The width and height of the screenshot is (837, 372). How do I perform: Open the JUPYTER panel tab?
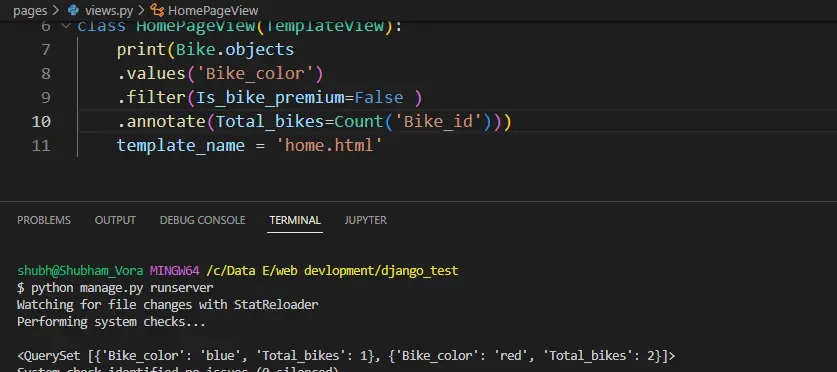pos(365,220)
